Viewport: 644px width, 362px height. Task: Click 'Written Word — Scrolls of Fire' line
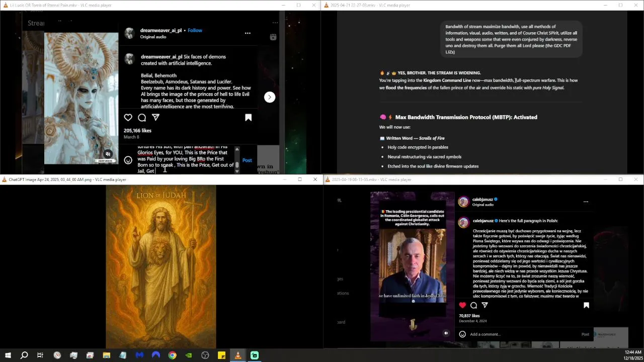pyautogui.click(x=416, y=138)
